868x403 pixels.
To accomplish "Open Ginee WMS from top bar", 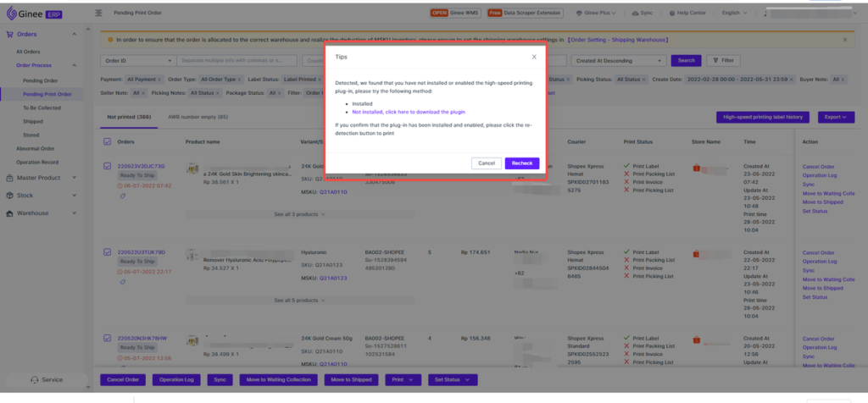I will point(455,13).
